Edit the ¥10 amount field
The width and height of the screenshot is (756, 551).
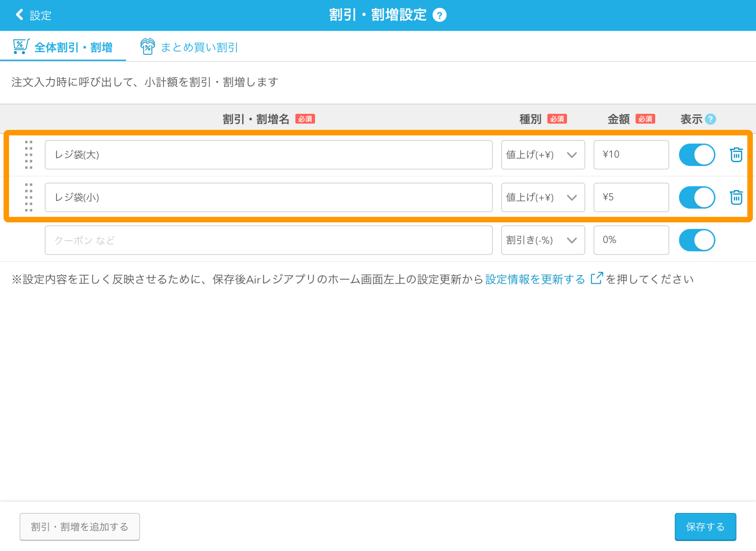631,155
